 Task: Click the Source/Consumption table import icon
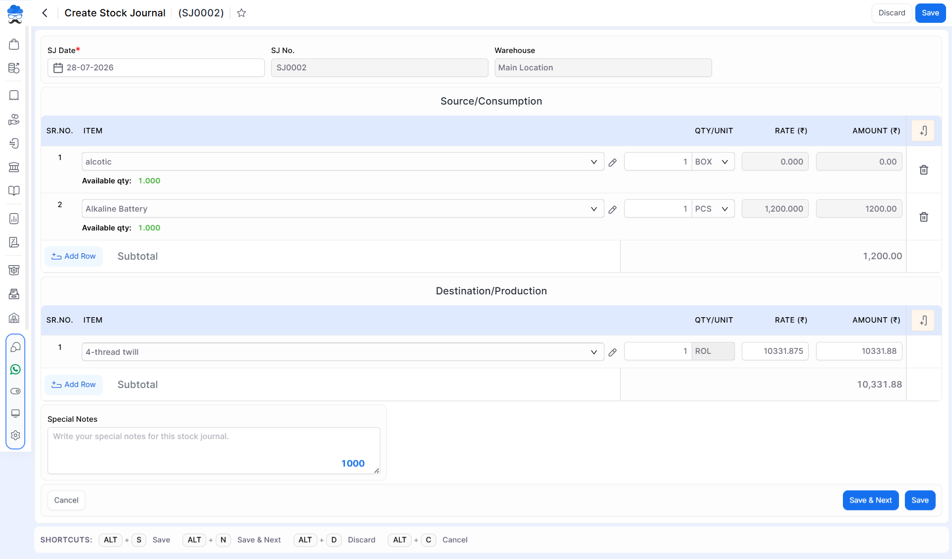(x=923, y=131)
